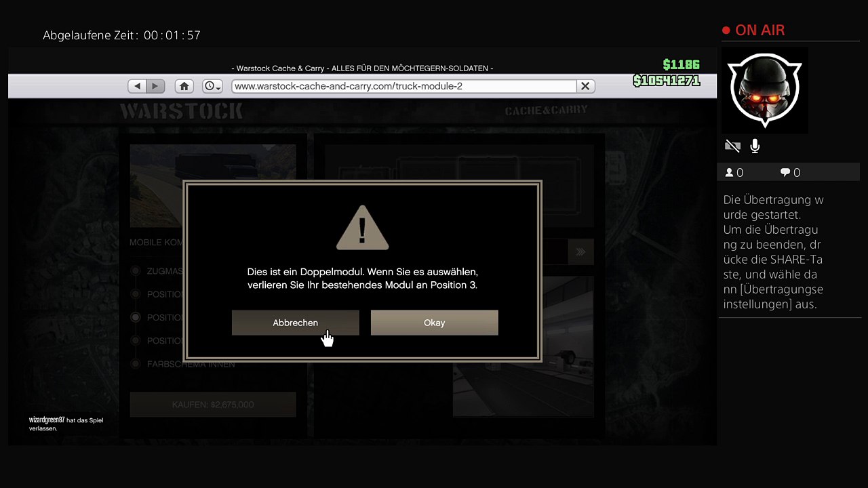This screenshot has width=868, height=488.
Task: Confirm the double module with Okay
Action: click(435, 323)
